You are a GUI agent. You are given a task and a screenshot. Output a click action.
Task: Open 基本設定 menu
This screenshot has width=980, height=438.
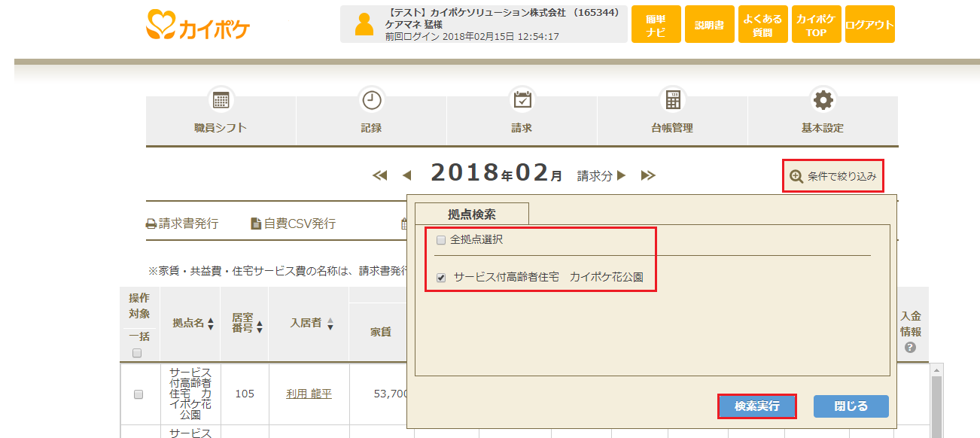(823, 120)
